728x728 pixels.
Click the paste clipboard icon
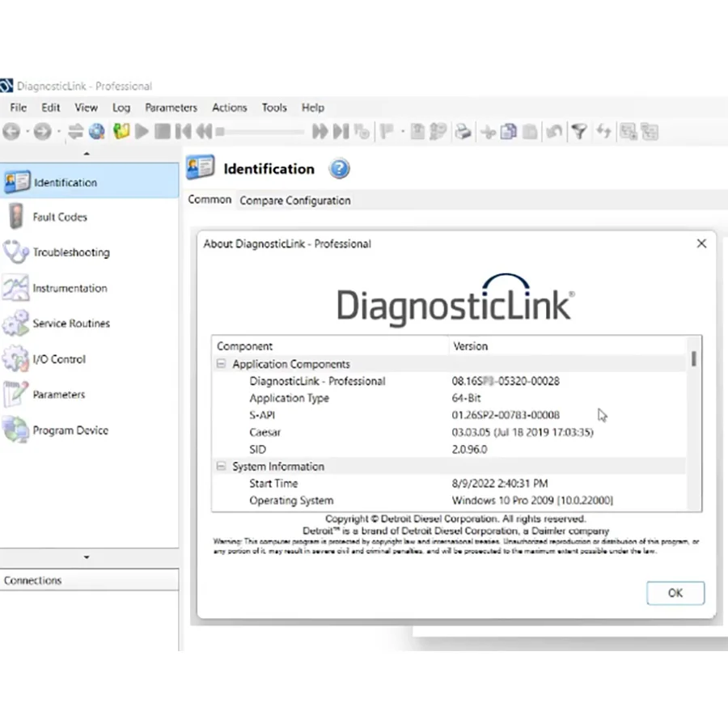click(530, 132)
